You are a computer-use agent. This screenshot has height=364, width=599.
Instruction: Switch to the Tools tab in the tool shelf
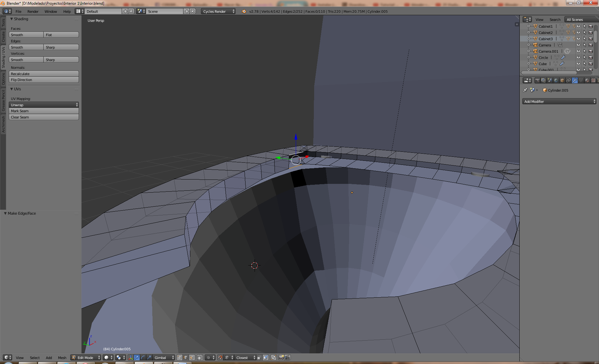(x=3, y=22)
